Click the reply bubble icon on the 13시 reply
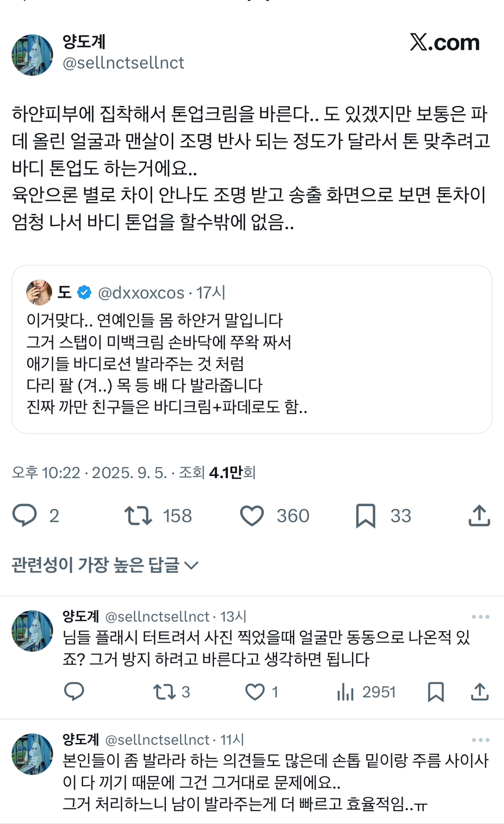Image resolution: width=504 pixels, height=824 pixels. pos(75,692)
